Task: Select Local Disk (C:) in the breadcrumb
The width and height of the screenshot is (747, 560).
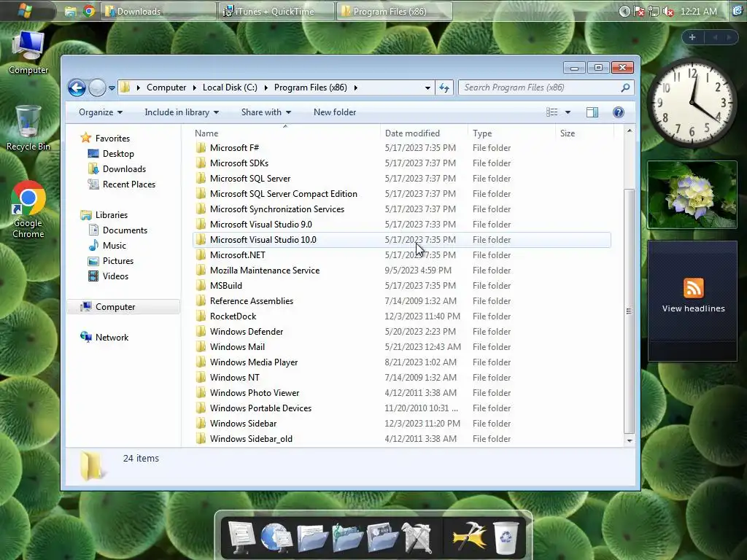Action: pos(230,87)
